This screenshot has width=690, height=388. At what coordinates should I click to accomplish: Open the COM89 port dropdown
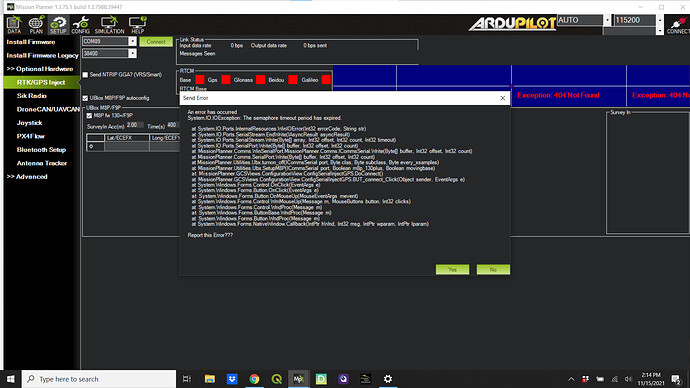tap(132, 41)
